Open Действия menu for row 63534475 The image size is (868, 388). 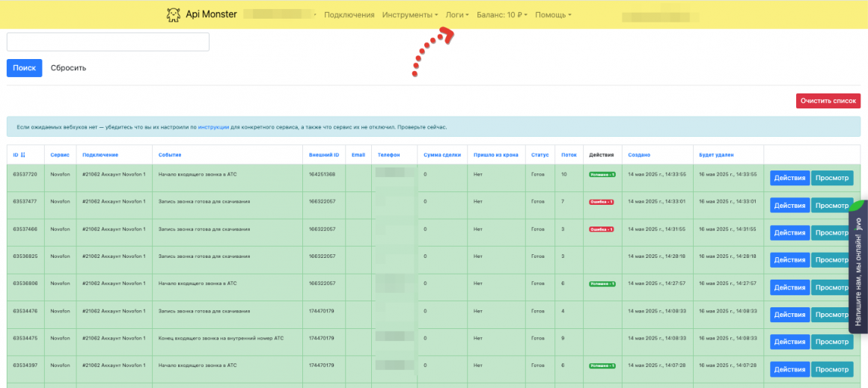(x=789, y=342)
